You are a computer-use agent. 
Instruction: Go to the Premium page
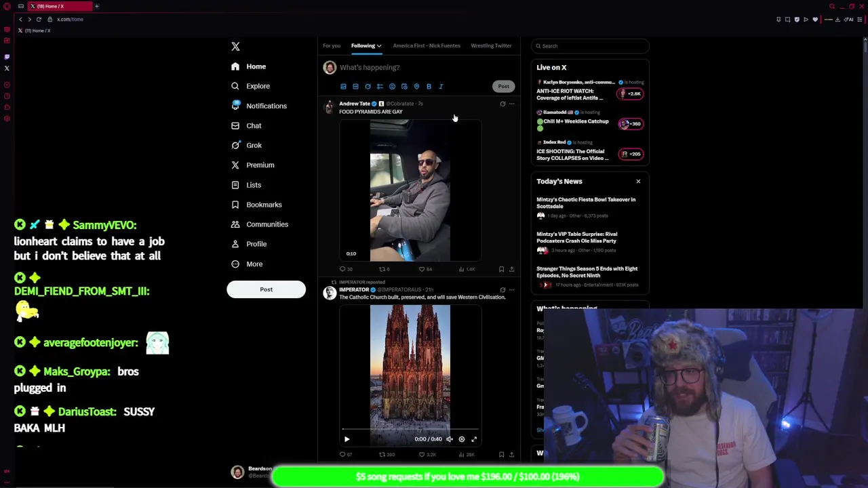(x=252, y=165)
